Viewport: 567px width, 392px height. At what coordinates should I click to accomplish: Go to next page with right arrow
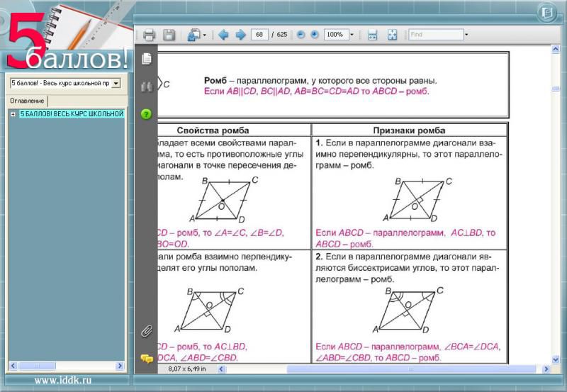pos(240,35)
